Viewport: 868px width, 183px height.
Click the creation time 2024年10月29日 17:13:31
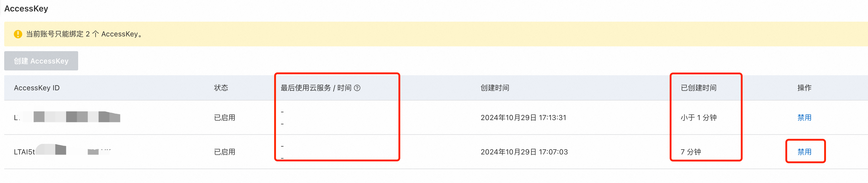coord(523,118)
